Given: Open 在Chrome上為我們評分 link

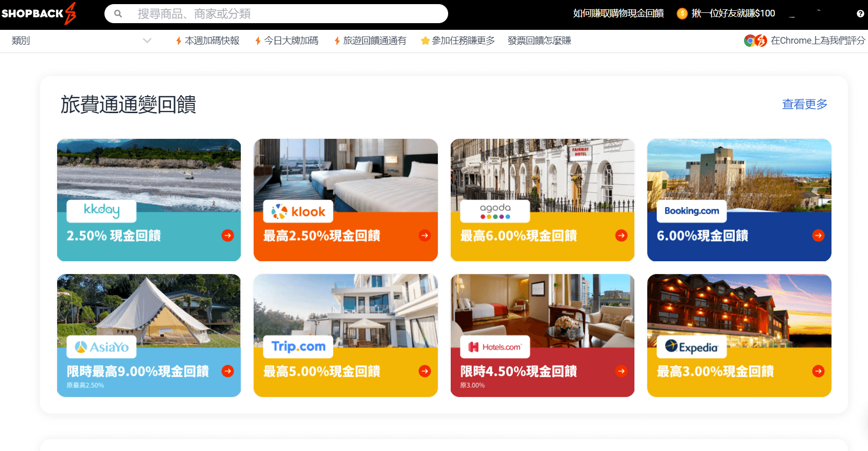Looking at the screenshot, I should click(818, 41).
